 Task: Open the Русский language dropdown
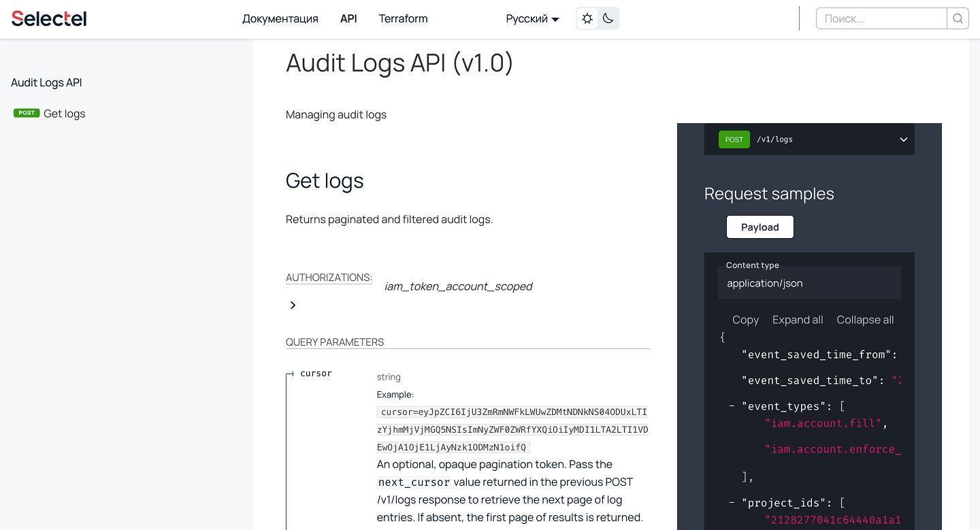click(x=532, y=19)
